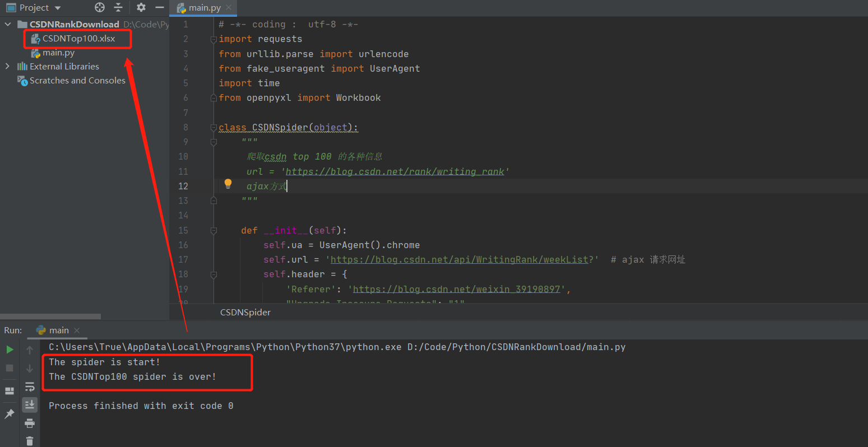Click the fold end marker at line 6
The width and height of the screenshot is (868, 447).
(x=213, y=98)
